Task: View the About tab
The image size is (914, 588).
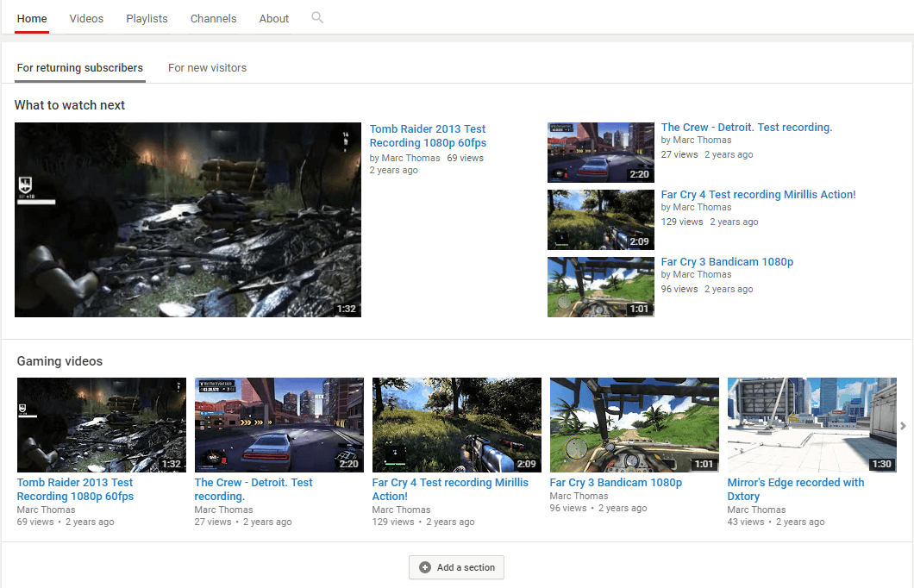Action: [x=274, y=19]
